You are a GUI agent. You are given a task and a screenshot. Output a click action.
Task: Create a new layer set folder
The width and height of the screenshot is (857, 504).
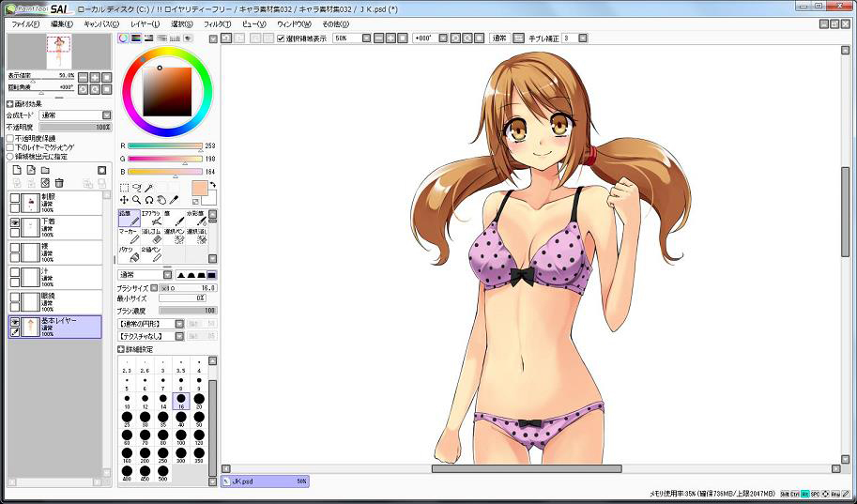45,170
